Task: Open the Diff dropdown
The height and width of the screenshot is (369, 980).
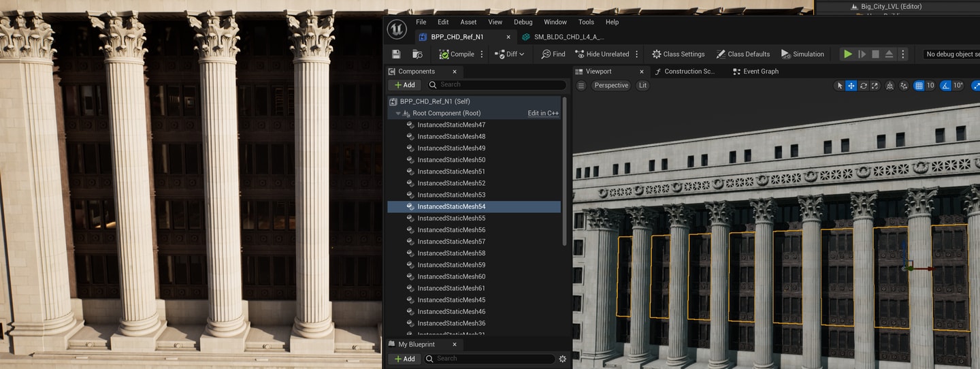Action: pyautogui.click(x=510, y=54)
